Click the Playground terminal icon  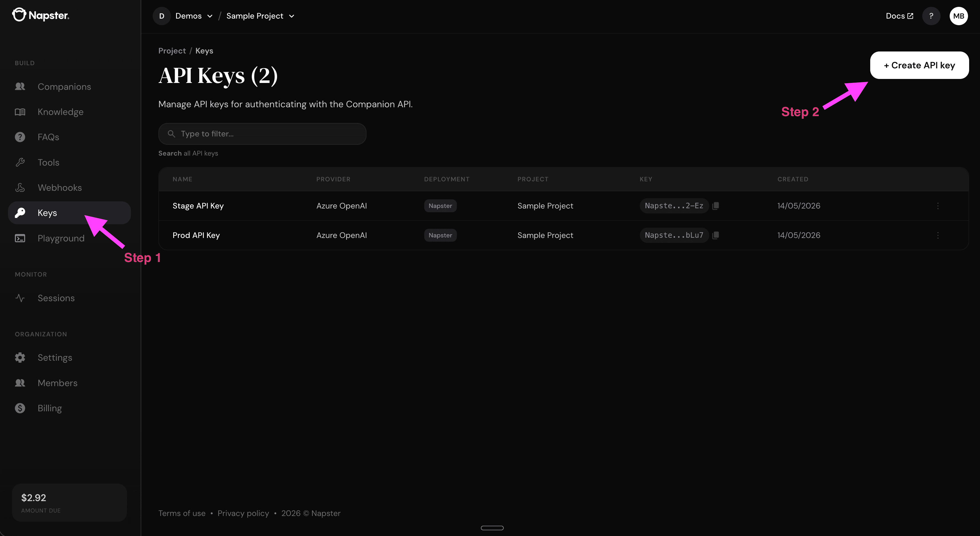pyautogui.click(x=20, y=238)
